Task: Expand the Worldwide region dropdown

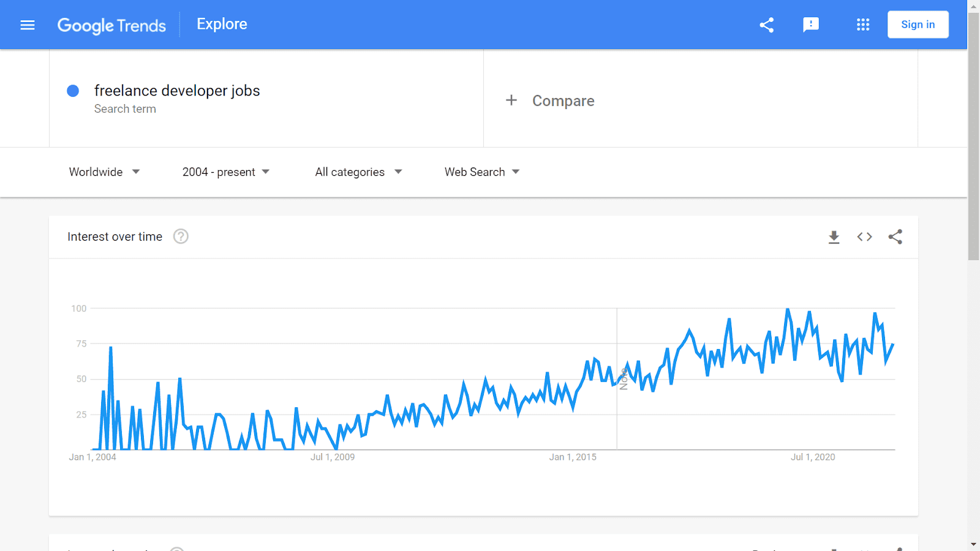Action: pos(104,172)
